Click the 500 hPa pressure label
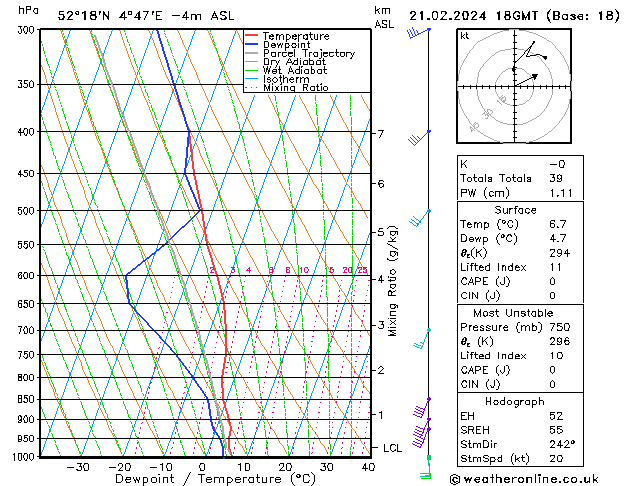This screenshot has height=486, width=629. coord(28,211)
